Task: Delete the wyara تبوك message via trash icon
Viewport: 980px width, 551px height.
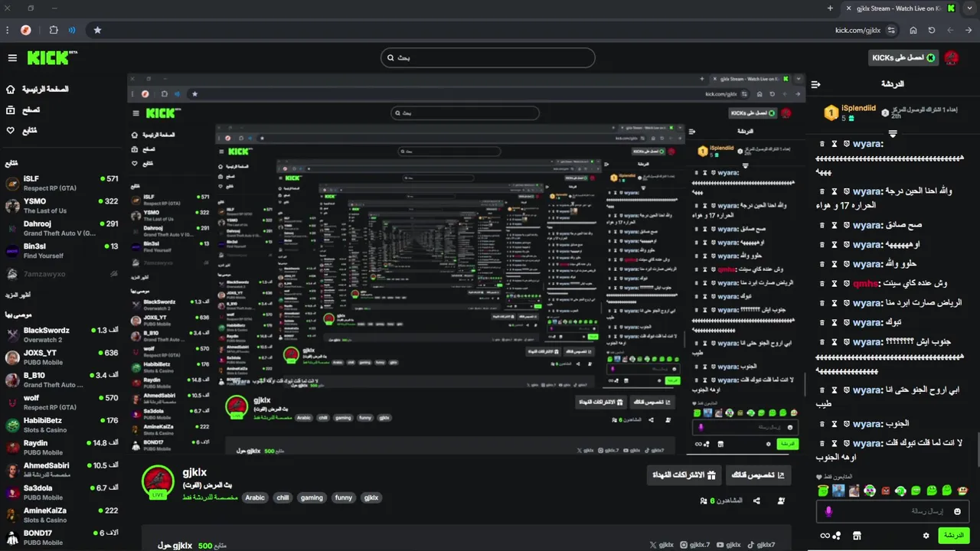Action: coord(822,322)
